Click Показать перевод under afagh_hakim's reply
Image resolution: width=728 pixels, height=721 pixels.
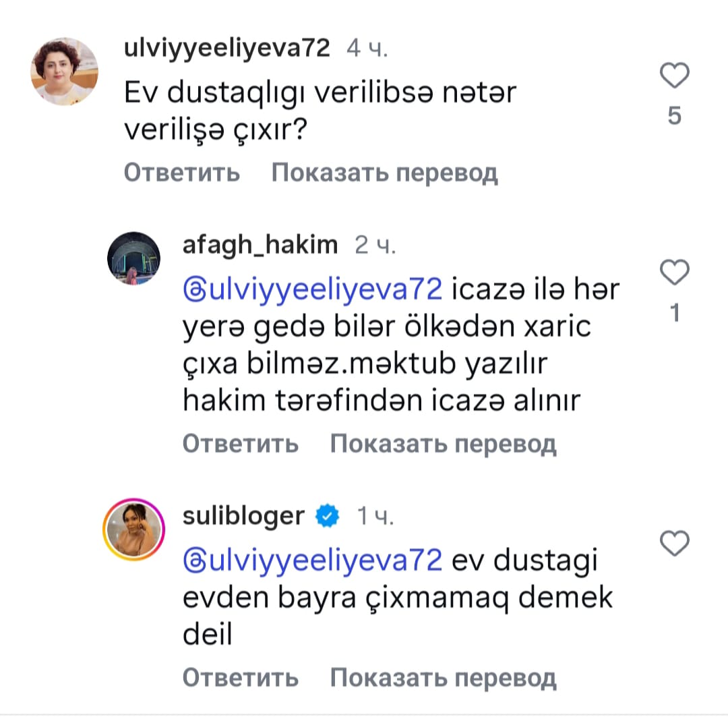[x=443, y=444]
